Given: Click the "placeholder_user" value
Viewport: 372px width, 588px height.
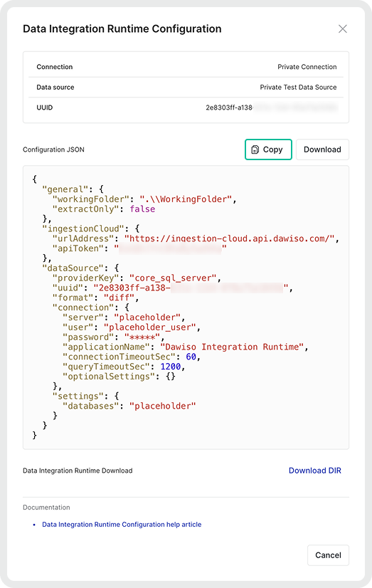Looking at the screenshot, I should coord(150,327).
